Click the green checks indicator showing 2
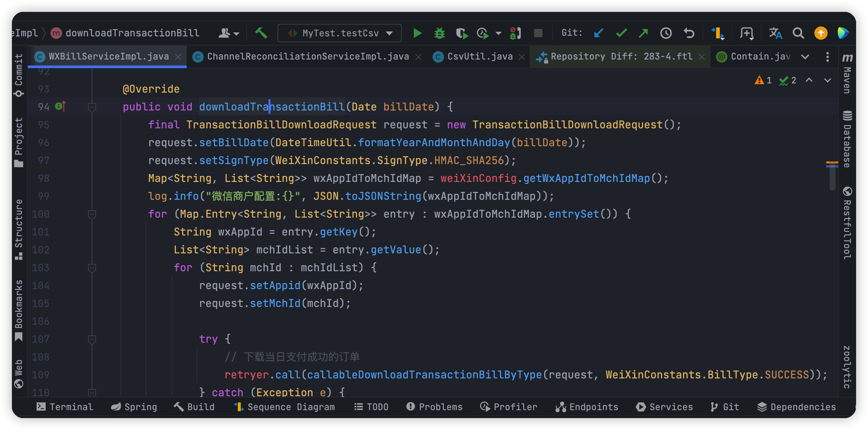 (788, 80)
